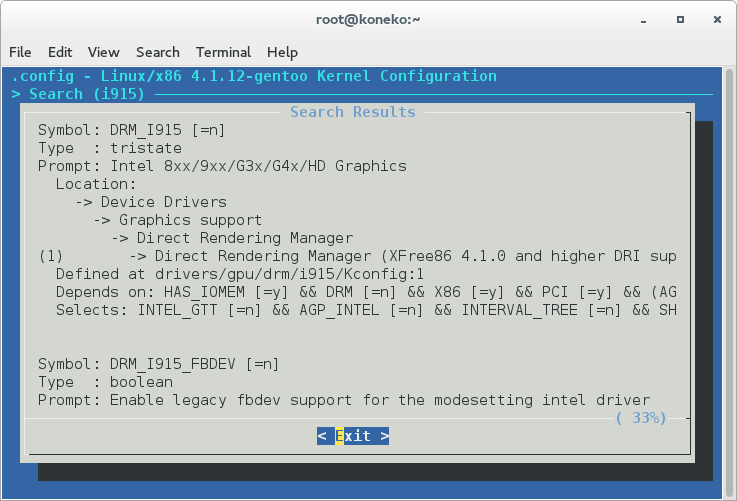The height and width of the screenshot is (501, 737).
Task: Click the 'Depends on: HAS_IOMEM' line
Action: tap(366, 292)
